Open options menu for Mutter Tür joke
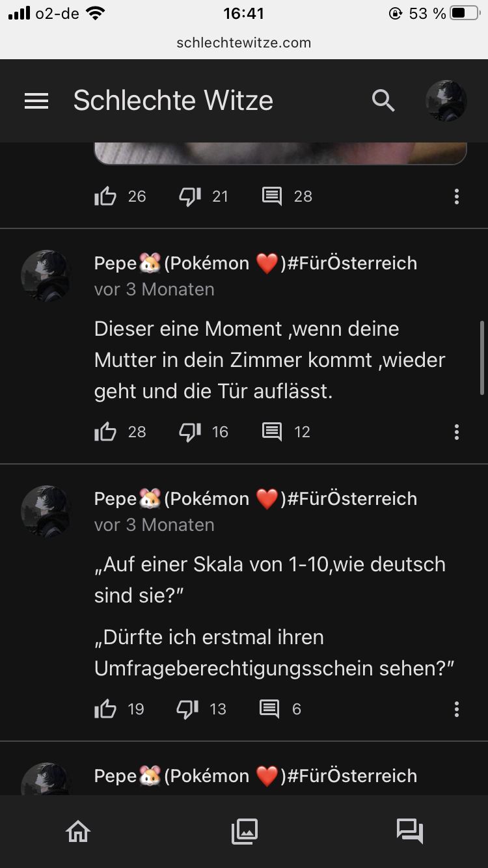This screenshot has height=868, width=488. tap(457, 432)
